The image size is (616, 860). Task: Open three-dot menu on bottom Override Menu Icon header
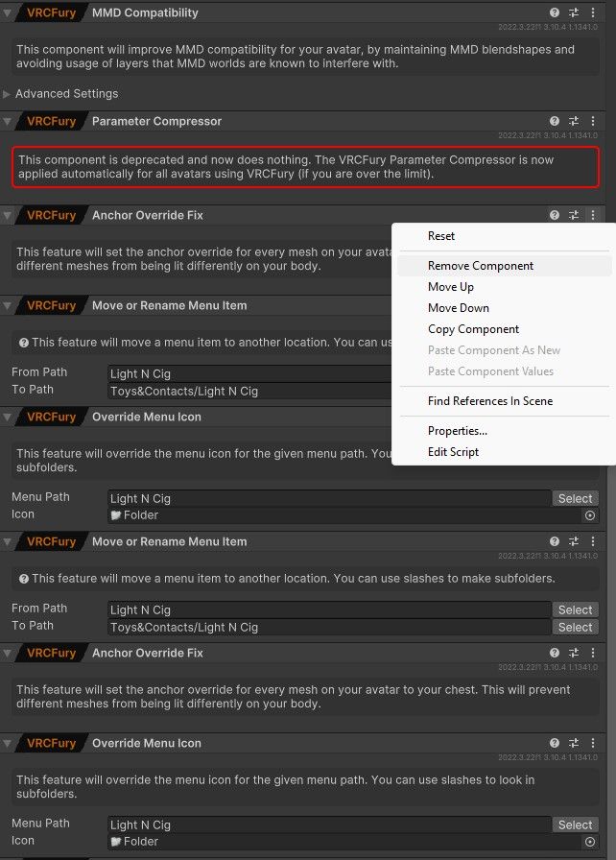[592, 743]
